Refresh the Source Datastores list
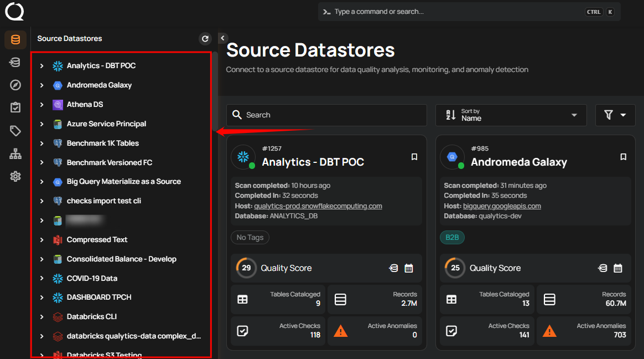 pyautogui.click(x=205, y=38)
